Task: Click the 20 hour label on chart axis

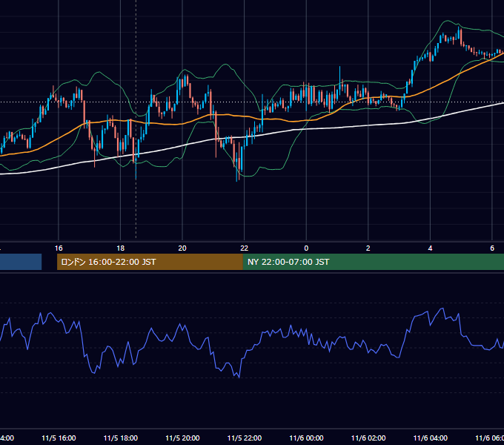Action: click(x=182, y=248)
